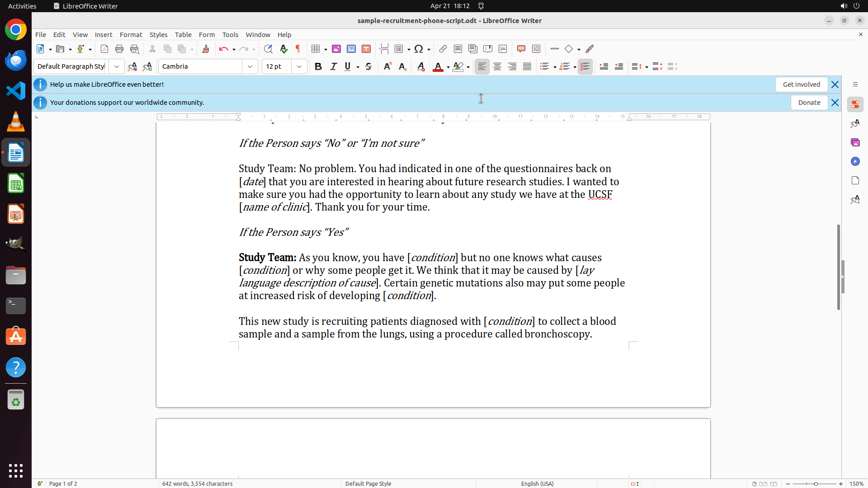Insert special character omega icon
The image size is (868, 488).
(x=419, y=49)
